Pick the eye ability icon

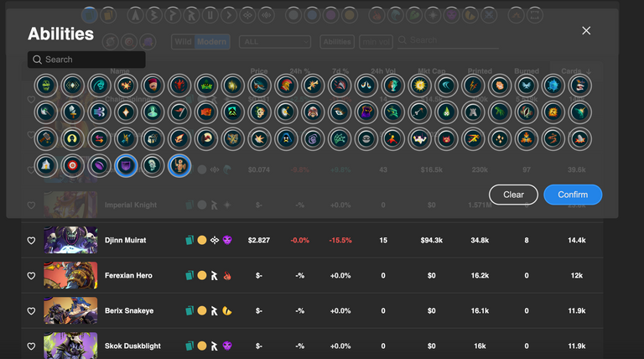coord(340,112)
